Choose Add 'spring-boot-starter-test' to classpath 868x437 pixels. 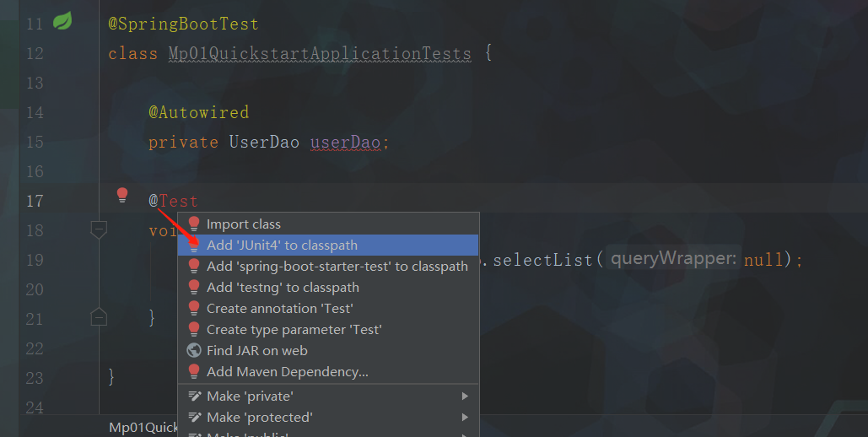click(337, 267)
